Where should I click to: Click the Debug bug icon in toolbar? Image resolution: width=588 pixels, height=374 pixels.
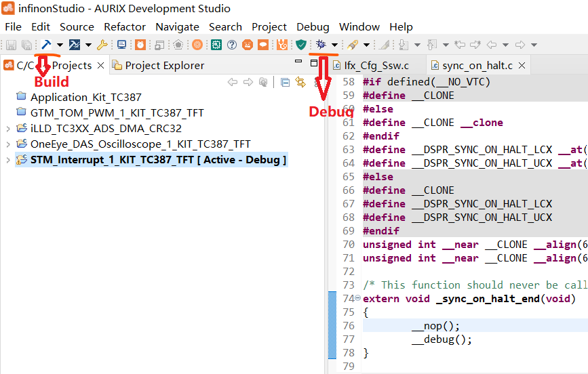[321, 45]
